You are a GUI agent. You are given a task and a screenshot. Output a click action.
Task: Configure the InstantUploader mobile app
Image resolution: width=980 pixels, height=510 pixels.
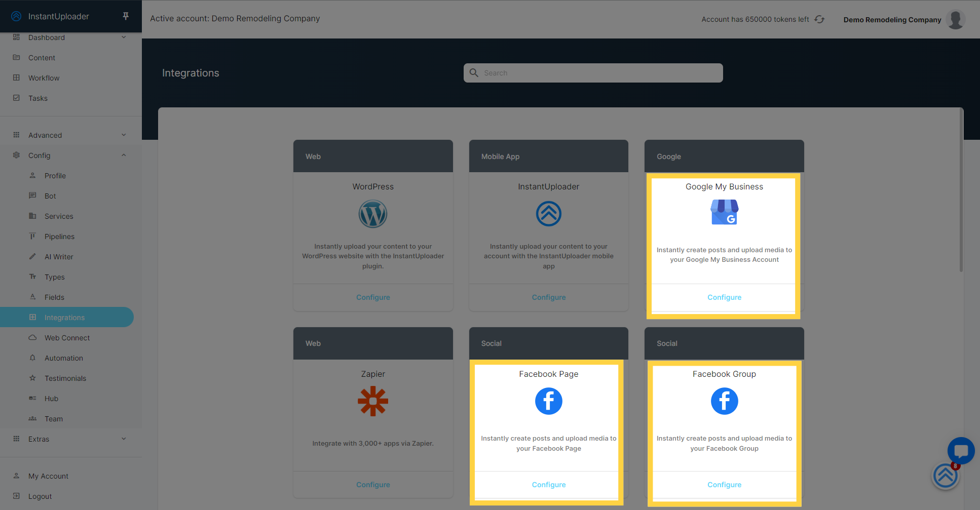pos(549,297)
